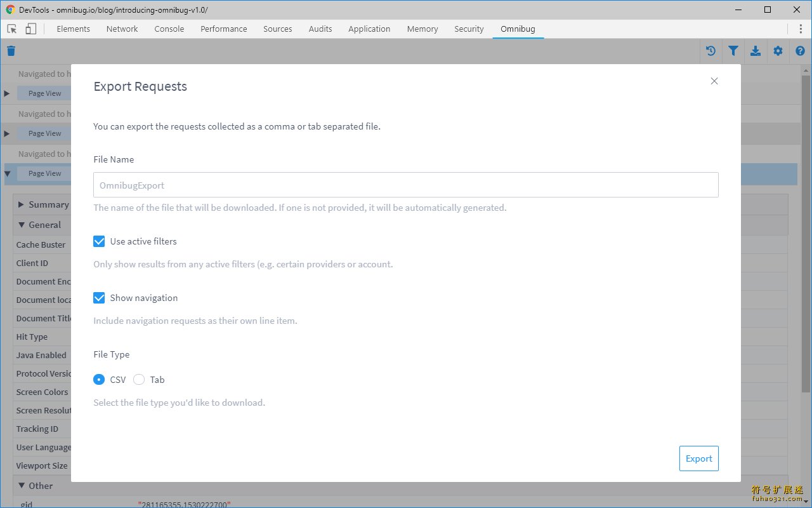Switch to the Network tab
Image resolution: width=812 pixels, height=508 pixels.
(122, 29)
